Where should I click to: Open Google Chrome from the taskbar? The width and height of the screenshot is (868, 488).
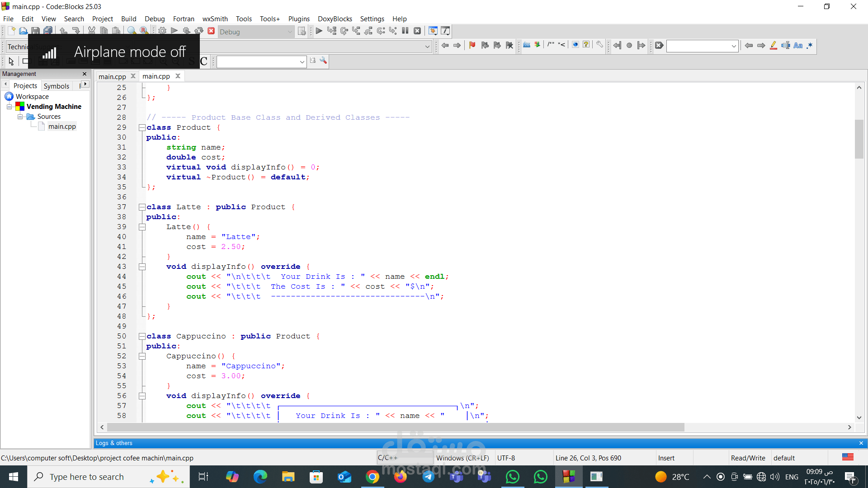(x=372, y=477)
